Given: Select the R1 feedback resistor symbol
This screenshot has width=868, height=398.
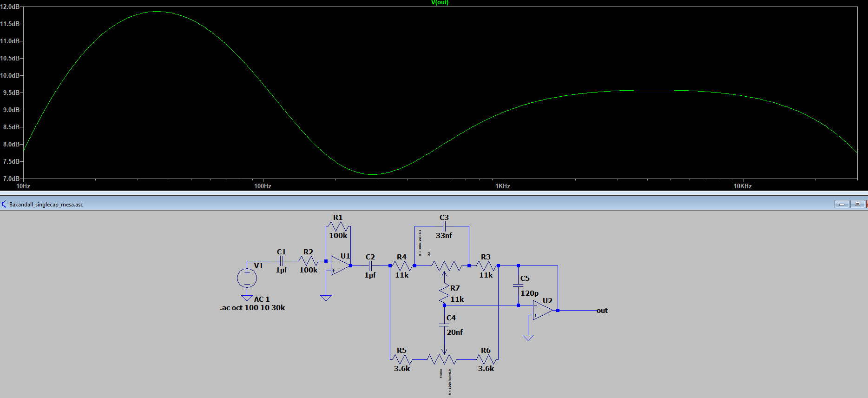Looking at the screenshot, I should tap(338, 226).
